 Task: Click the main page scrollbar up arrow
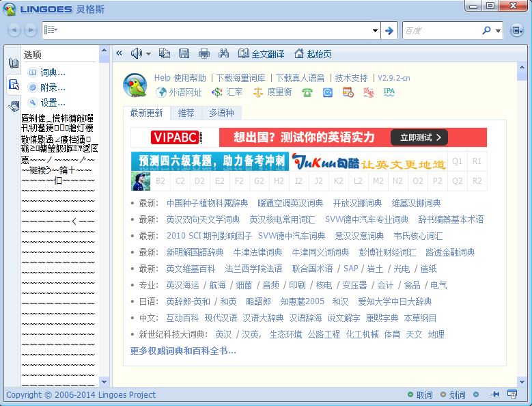(x=522, y=67)
